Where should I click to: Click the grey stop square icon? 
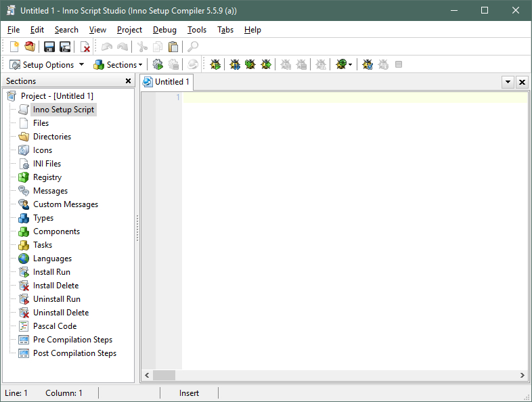(x=399, y=64)
